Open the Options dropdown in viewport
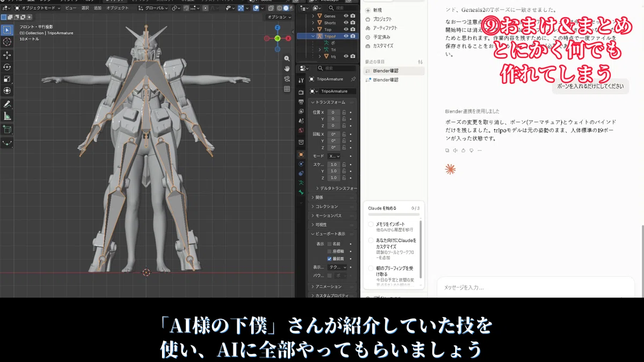This screenshot has width=644, height=362. point(279,17)
